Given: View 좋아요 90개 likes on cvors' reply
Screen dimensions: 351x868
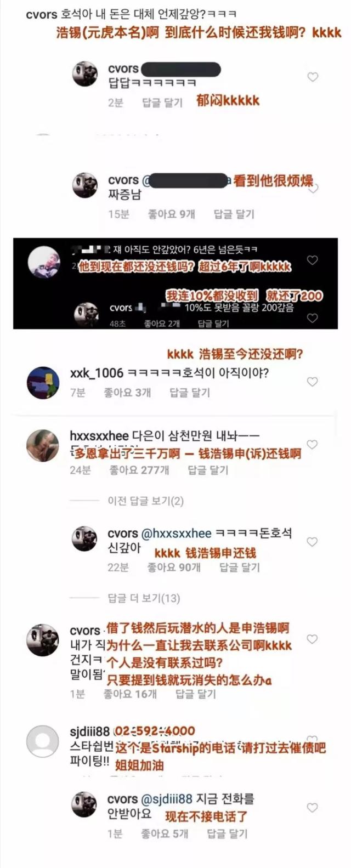Looking at the screenshot, I should click(173, 568).
